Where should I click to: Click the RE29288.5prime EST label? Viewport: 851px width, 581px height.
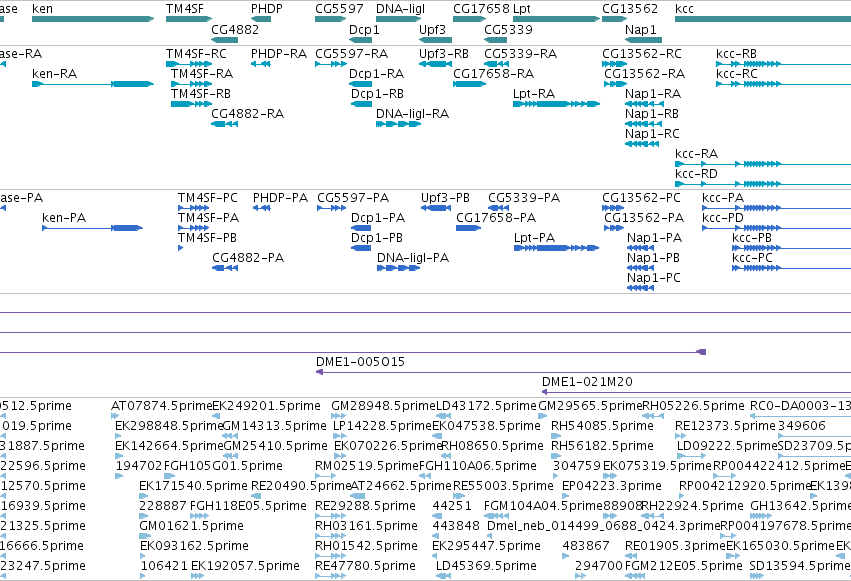coord(365,506)
